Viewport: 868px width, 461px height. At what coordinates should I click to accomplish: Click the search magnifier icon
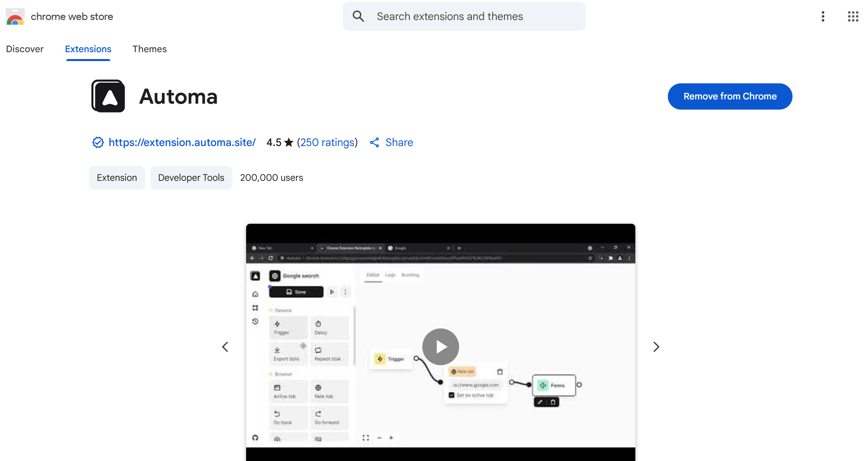(358, 16)
